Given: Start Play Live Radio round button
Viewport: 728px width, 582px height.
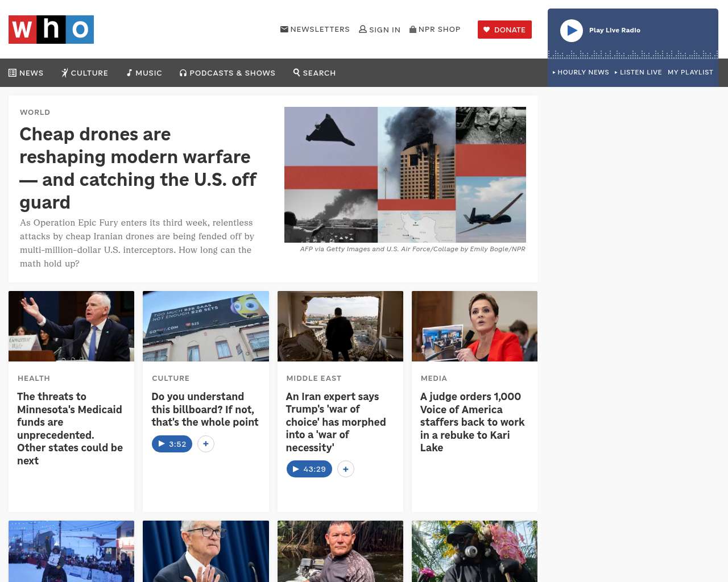Looking at the screenshot, I should pyautogui.click(x=572, y=31).
